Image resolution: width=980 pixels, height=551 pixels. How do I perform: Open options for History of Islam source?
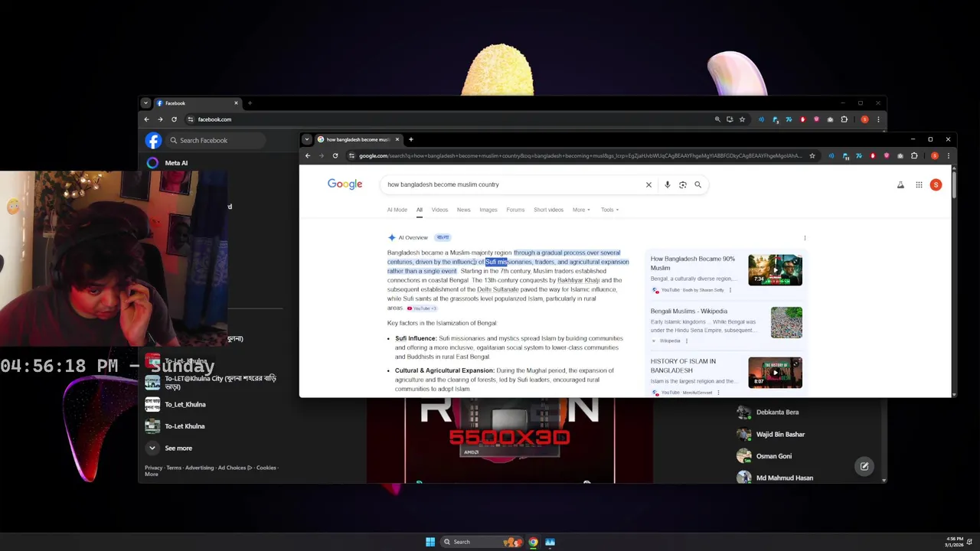pyautogui.click(x=718, y=393)
